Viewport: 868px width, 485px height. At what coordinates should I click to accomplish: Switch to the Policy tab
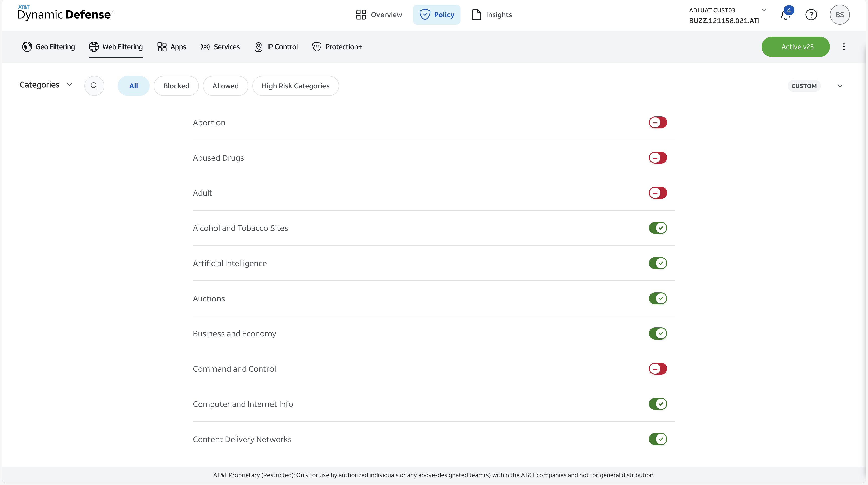click(x=436, y=15)
